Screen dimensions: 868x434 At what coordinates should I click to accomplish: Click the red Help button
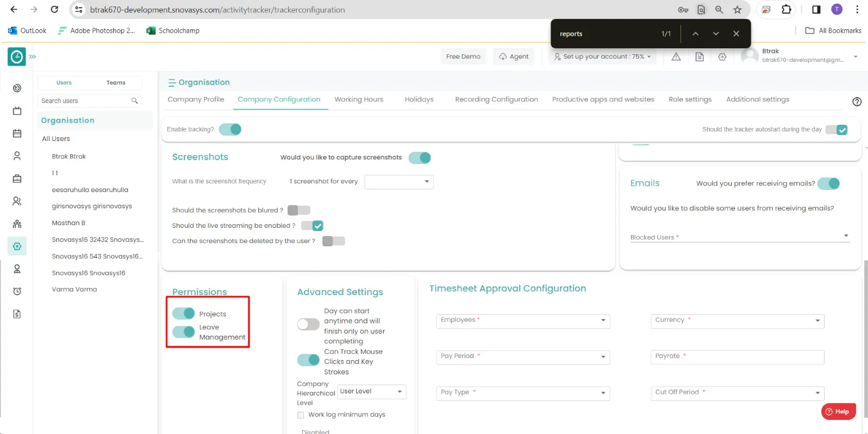[x=838, y=412]
